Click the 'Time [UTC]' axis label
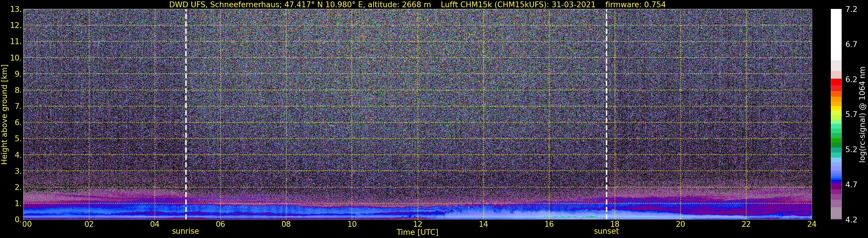The height and width of the screenshot is (238, 868). 417,232
